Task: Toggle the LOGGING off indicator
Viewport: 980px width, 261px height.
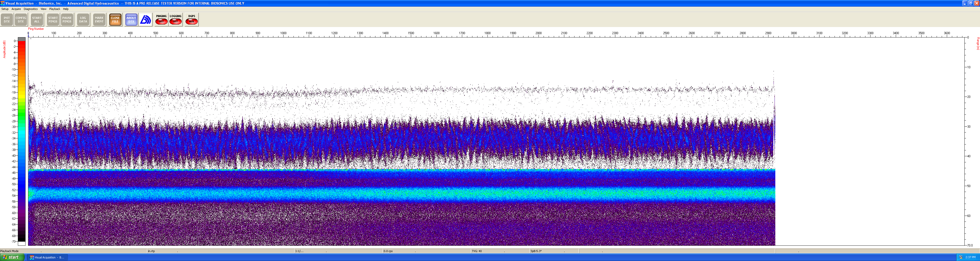Action: [175, 20]
